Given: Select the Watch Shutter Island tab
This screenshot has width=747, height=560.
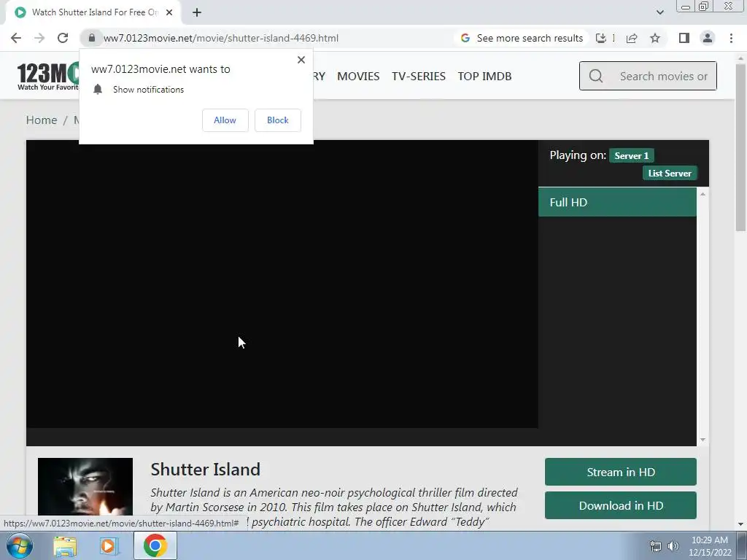Looking at the screenshot, I should tap(93, 12).
